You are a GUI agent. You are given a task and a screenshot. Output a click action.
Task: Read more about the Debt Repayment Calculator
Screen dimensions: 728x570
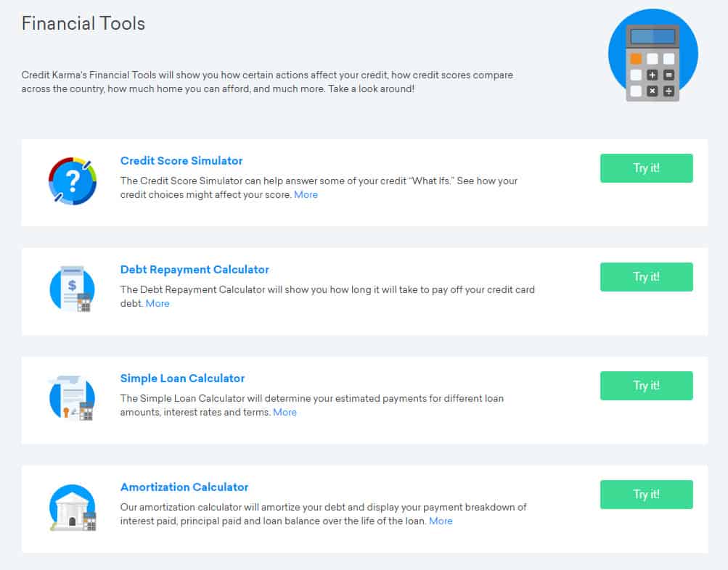point(158,303)
